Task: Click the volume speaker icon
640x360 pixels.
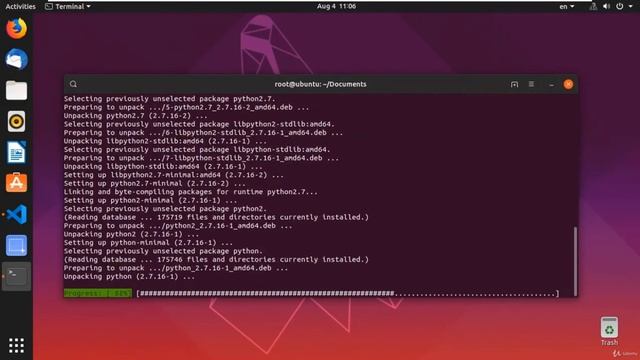Action: coord(606,7)
